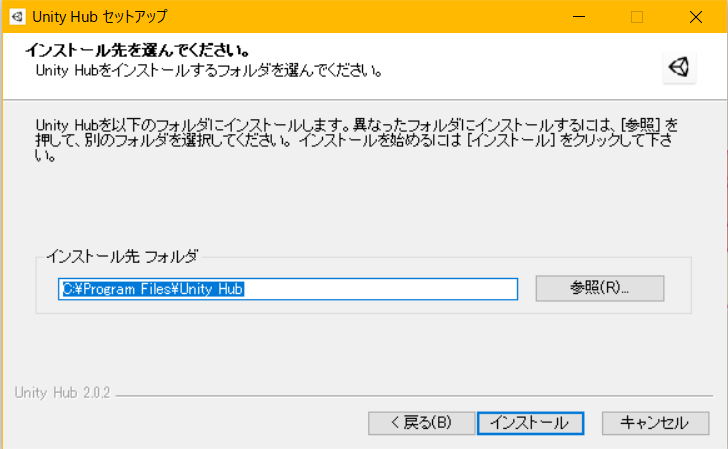Open folder browser with 参照(R)... button
The height and width of the screenshot is (449, 728).
point(599,288)
